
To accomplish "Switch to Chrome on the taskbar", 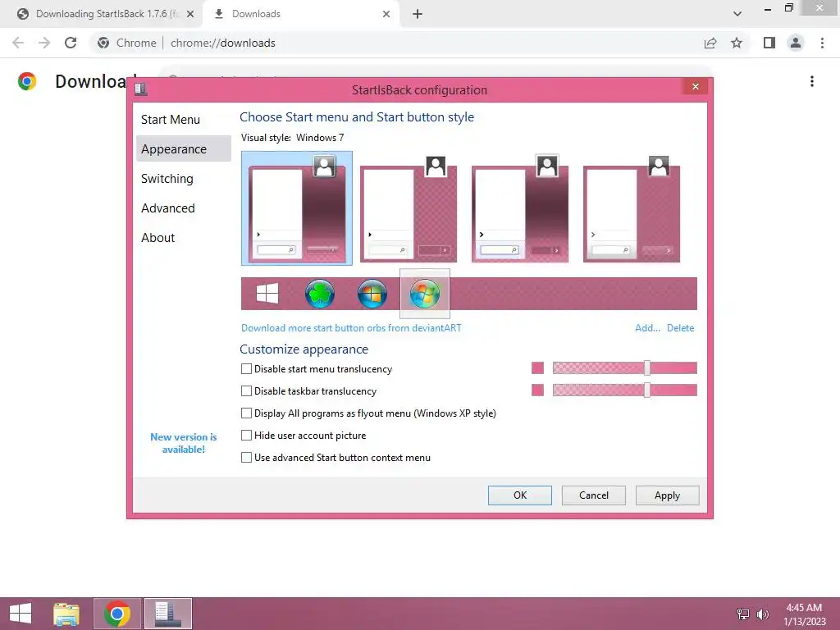I will click(117, 614).
